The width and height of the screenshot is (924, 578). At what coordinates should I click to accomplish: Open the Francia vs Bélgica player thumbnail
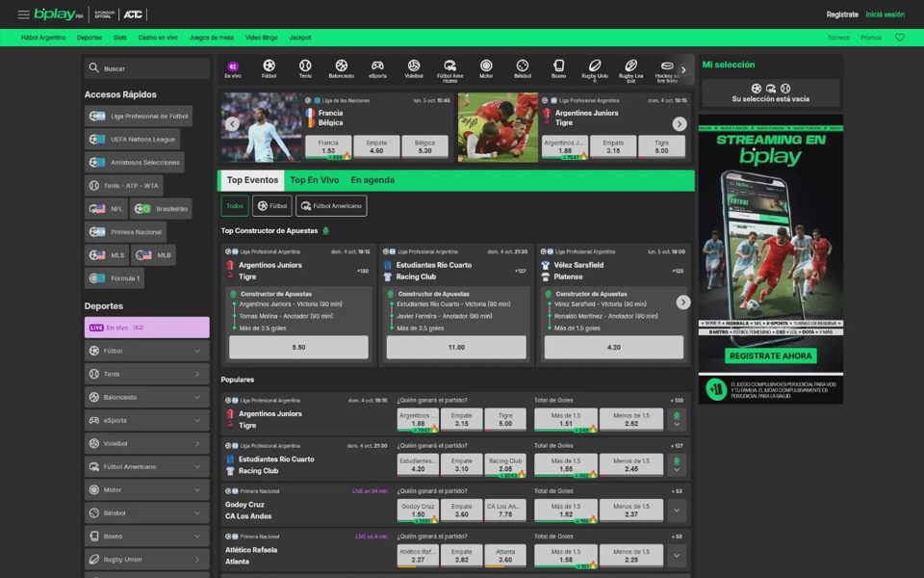pos(262,127)
